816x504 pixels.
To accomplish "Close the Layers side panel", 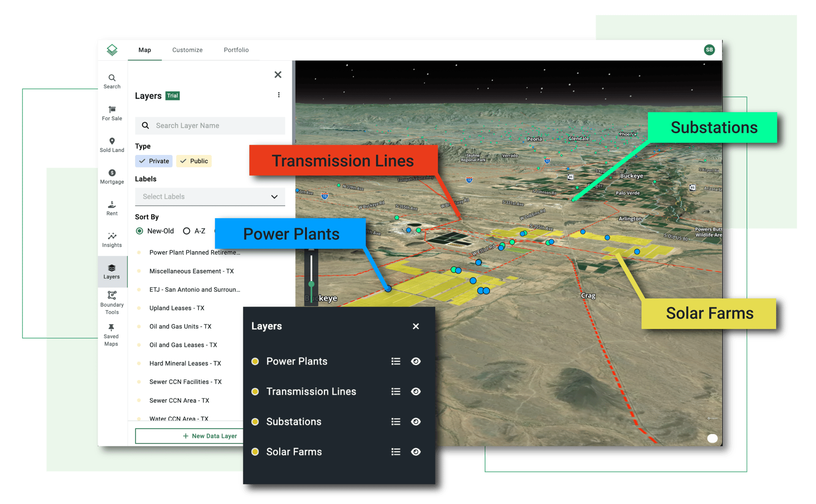I will (278, 75).
